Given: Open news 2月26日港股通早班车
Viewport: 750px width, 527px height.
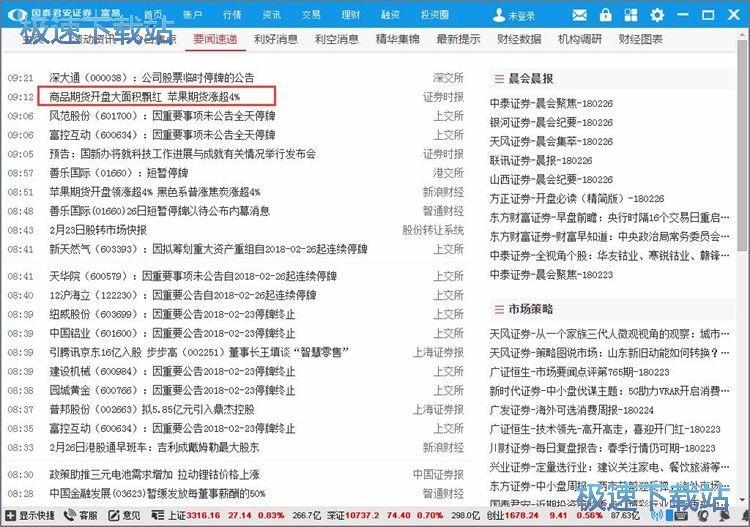Looking at the screenshot, I should (x=154, y=448).
